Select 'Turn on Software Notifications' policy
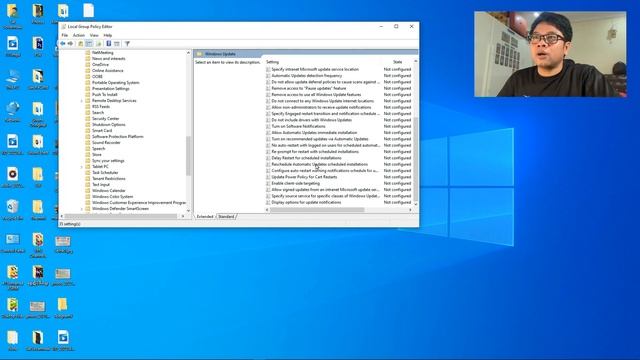This screenshot has height=360, width=640. [x=298, y=126]
